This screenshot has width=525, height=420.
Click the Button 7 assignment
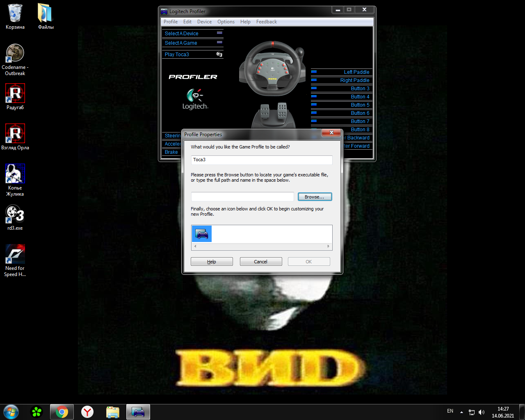tap(360, 121)
